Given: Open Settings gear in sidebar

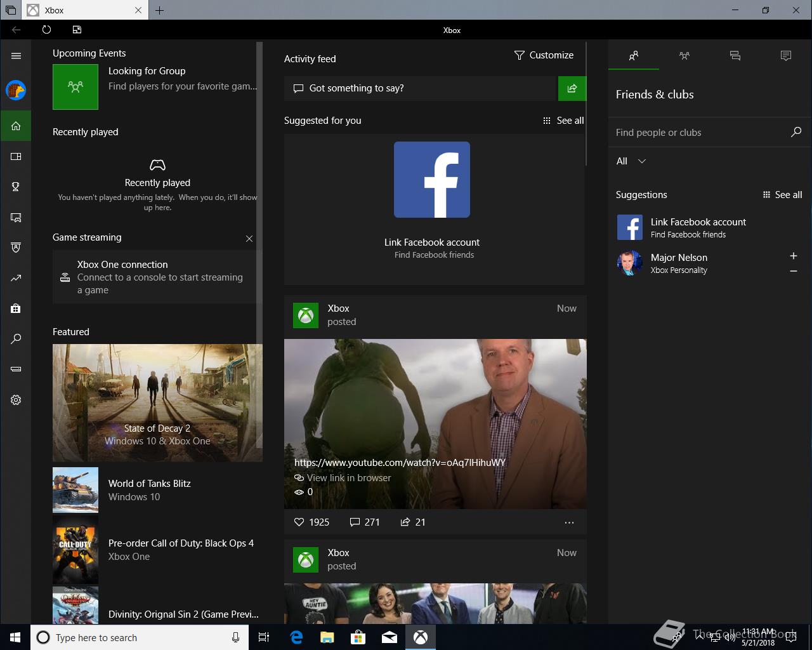Looking at the screenshot, I should [x=16, y=400].
